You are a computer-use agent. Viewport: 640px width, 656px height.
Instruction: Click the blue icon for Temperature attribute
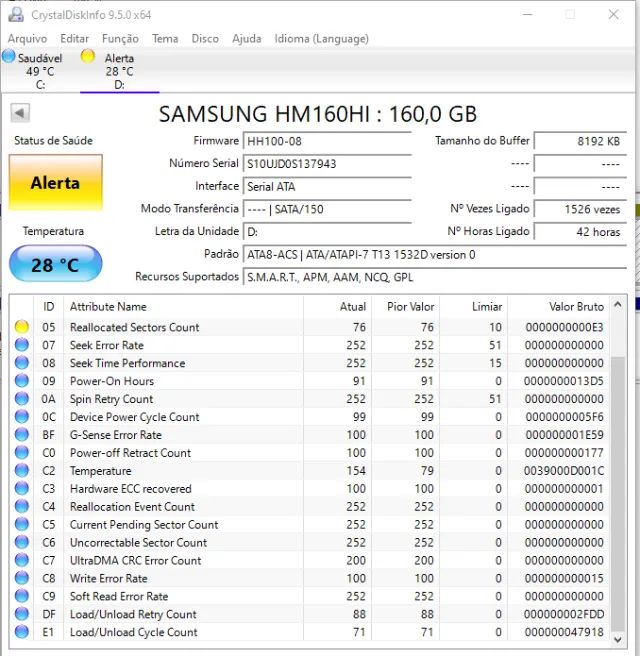pyautogui.click(x=22, y=471)
